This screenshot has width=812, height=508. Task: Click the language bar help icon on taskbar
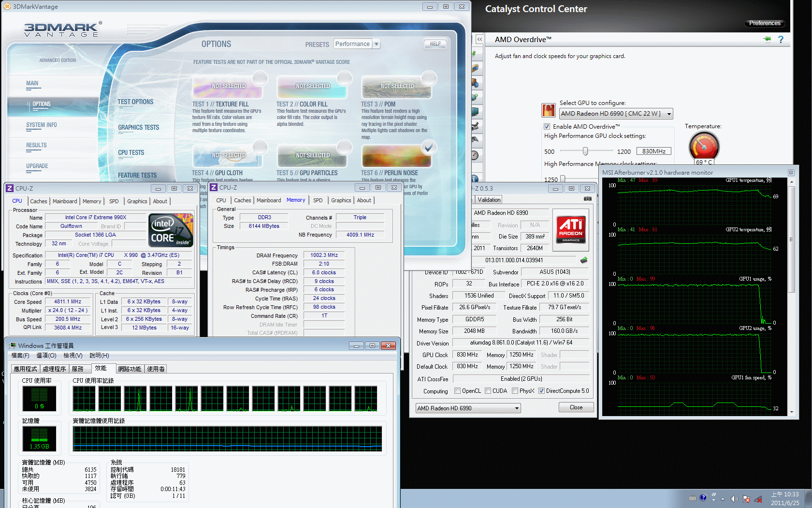point(703,497)
